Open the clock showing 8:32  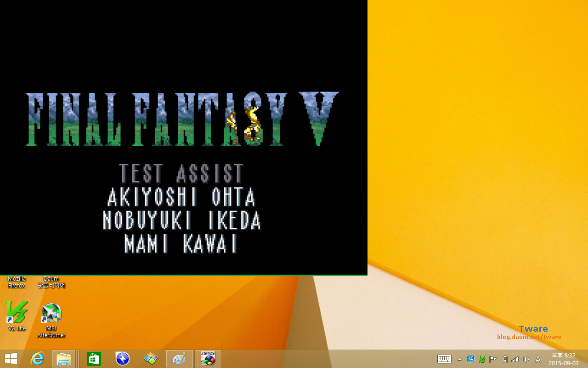(563, 359)
